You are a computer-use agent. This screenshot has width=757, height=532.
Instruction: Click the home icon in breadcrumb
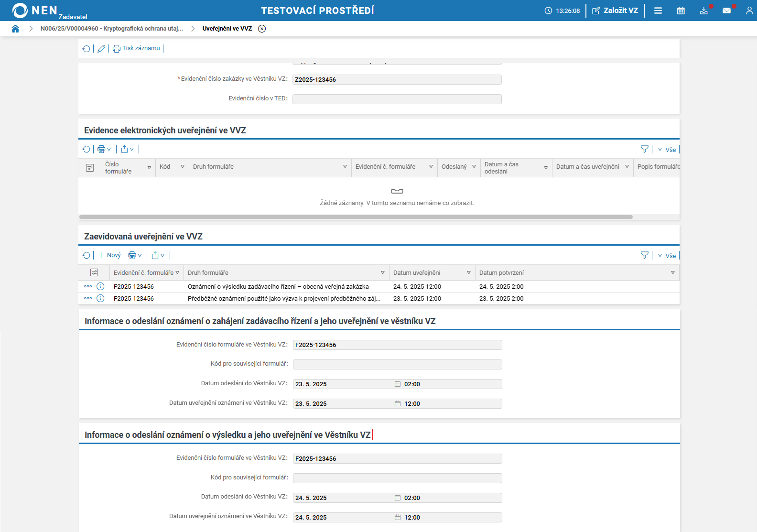15,29
